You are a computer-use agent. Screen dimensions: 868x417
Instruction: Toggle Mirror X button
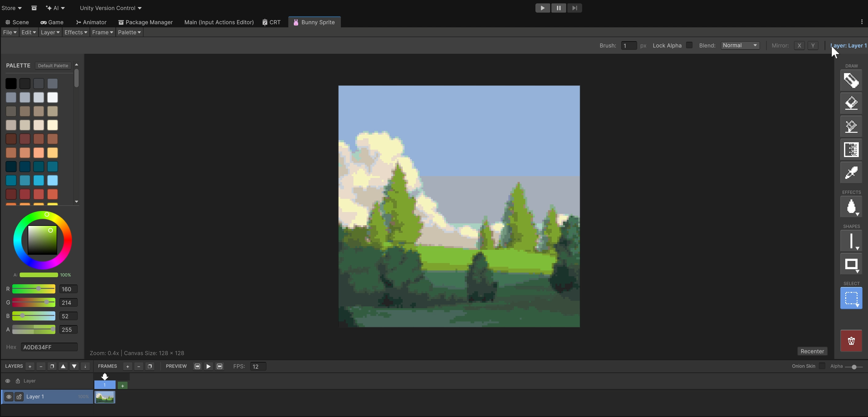point(799,45)
